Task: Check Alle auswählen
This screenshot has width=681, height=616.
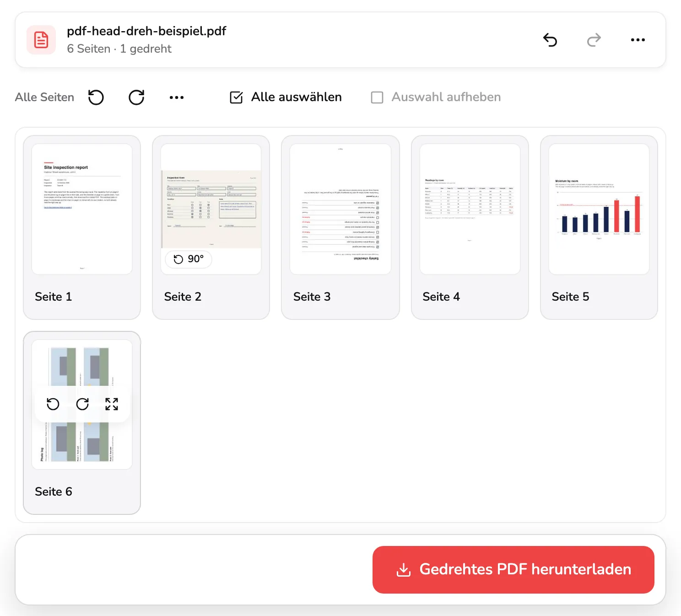Action: [286, 97]
